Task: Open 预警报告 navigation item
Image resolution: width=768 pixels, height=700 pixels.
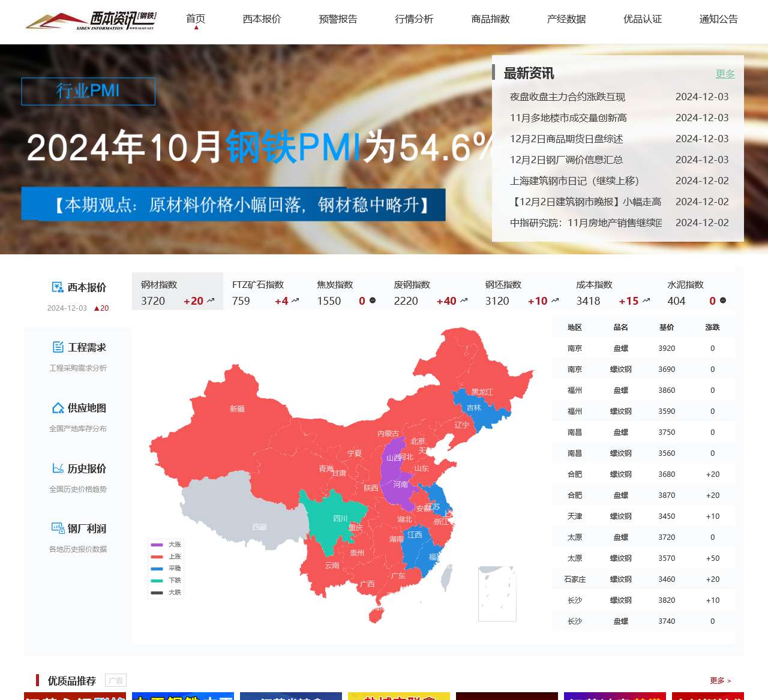Action: click(338, 19)
